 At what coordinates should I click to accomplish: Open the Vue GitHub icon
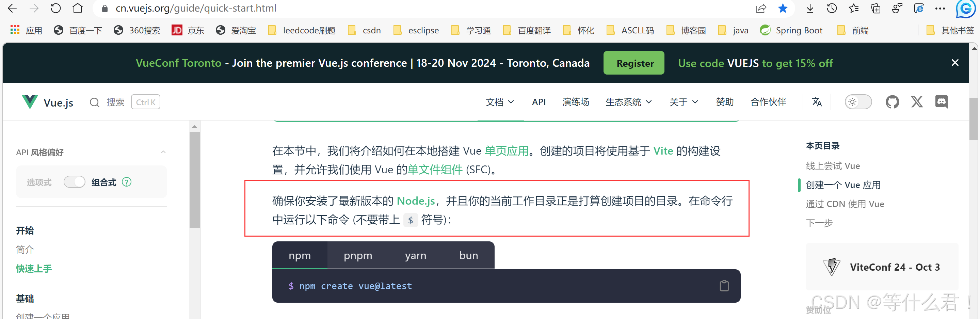tap(892, 102)
